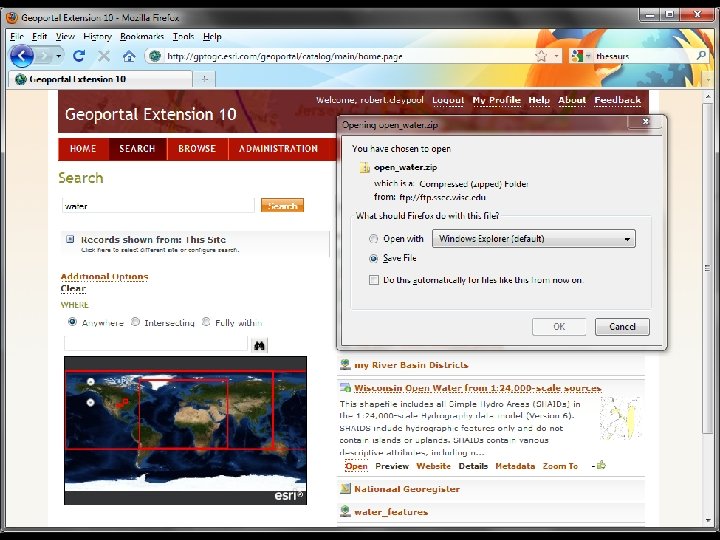Screen dimensions: 720x540
Task: Bookmark page with star icon
Action: click(x=541, y=56)
